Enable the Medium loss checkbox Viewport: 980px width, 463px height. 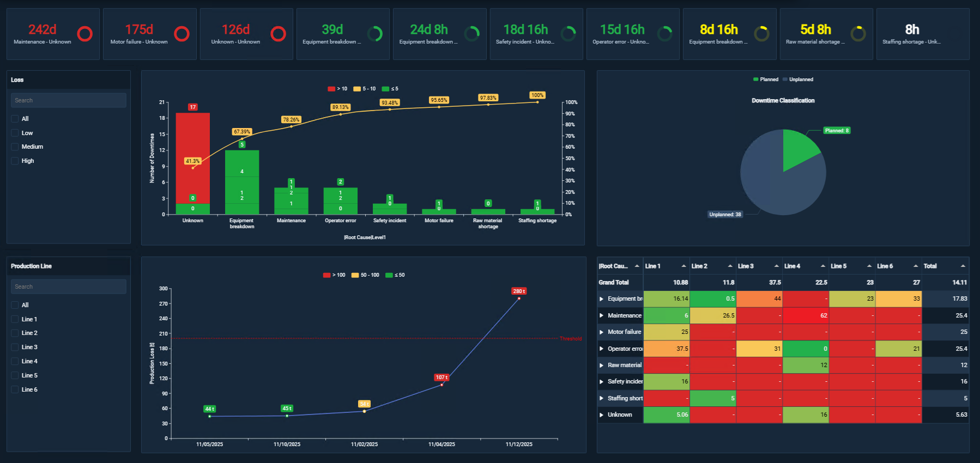pyautogui.click(x=15, y=147)
